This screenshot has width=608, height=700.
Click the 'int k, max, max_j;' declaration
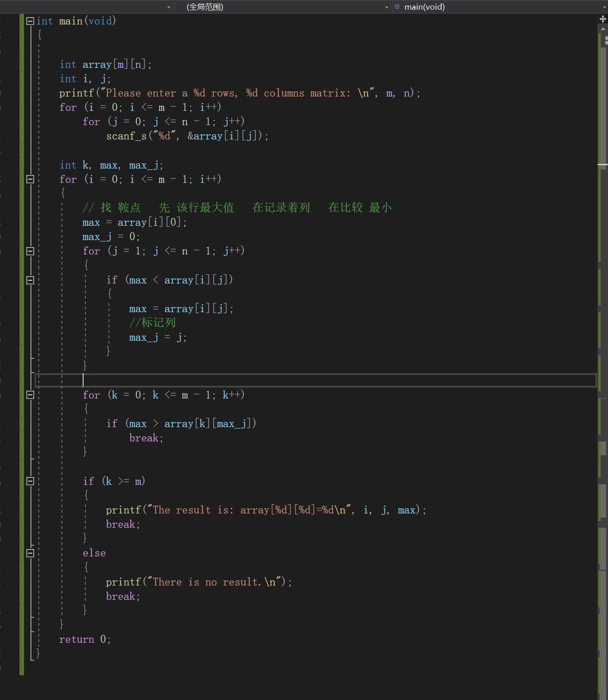[111, 165]
